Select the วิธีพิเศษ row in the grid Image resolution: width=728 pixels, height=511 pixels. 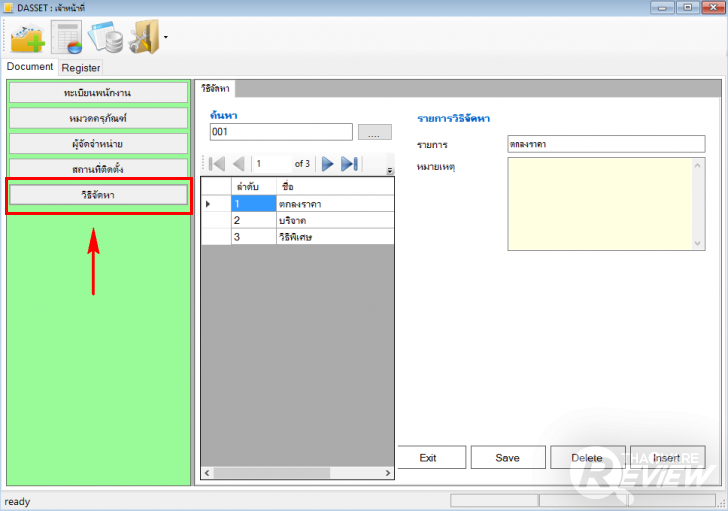coord(335,237)
